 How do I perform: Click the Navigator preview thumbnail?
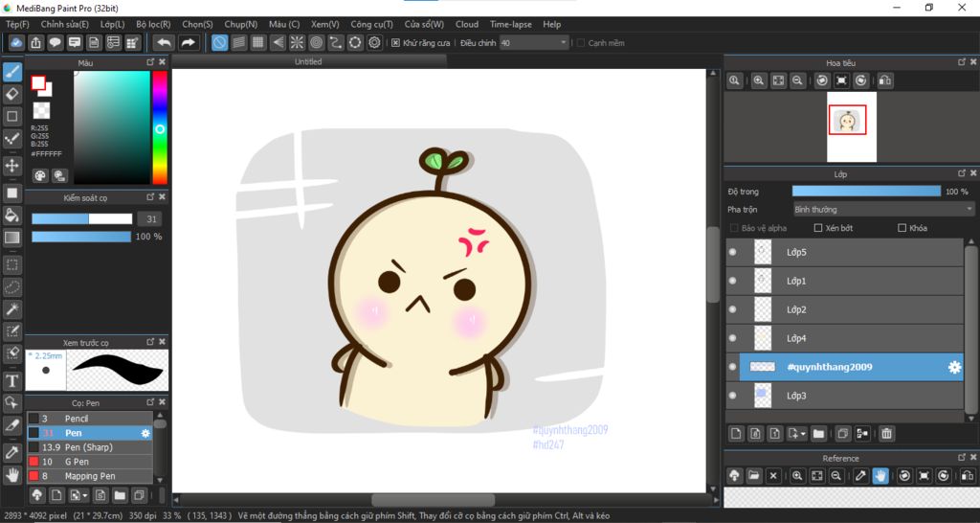[851, 127]
